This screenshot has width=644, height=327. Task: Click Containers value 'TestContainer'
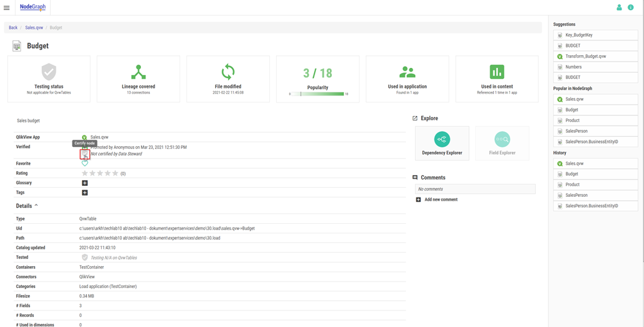coord(92,267)
